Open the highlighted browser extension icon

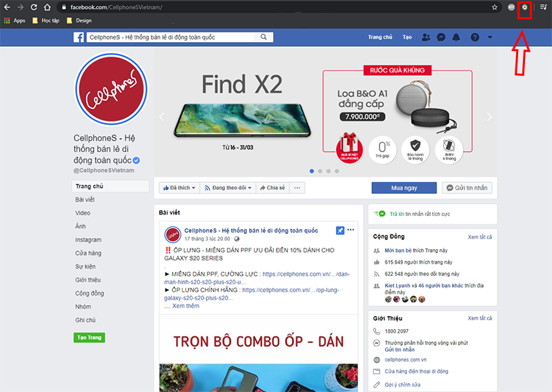524,7
